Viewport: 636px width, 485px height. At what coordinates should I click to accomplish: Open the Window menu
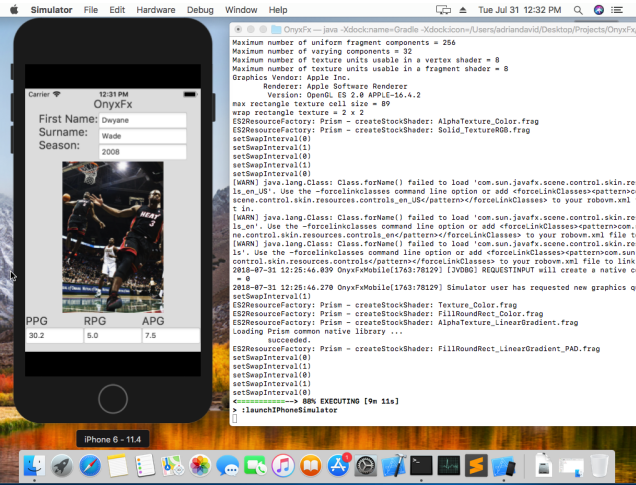tap(241, 10)
